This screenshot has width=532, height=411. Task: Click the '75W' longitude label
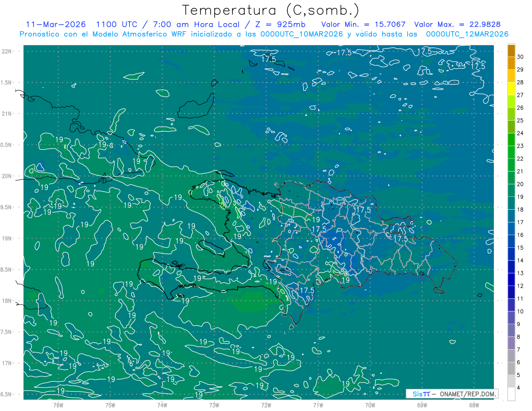tap(110, 405)
